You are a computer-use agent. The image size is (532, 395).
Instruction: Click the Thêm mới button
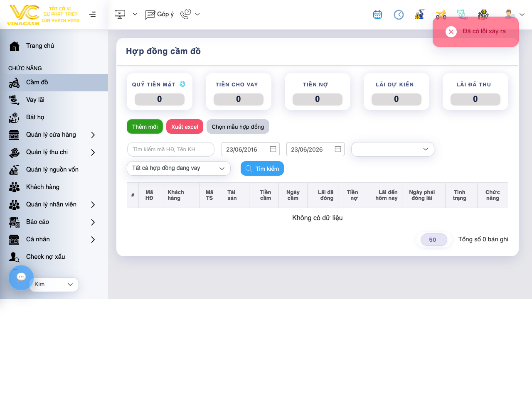pos(145,127)
